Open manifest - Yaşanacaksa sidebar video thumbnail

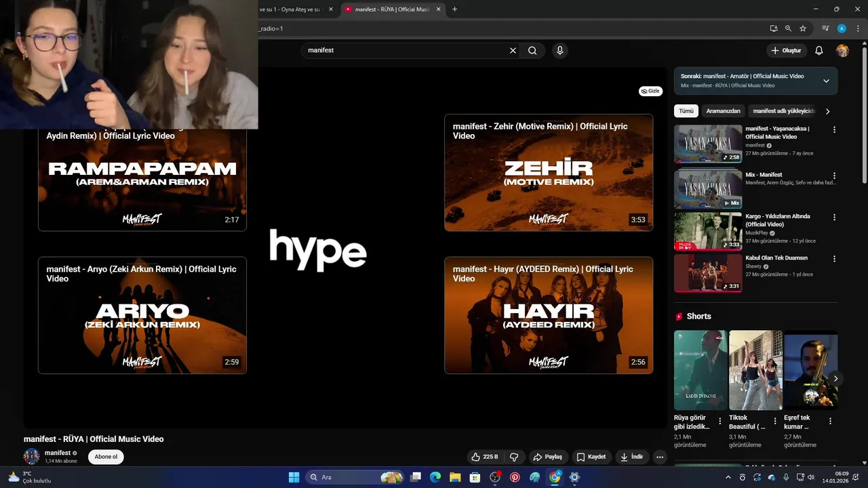pyautogui.click(x=708, y=144)
